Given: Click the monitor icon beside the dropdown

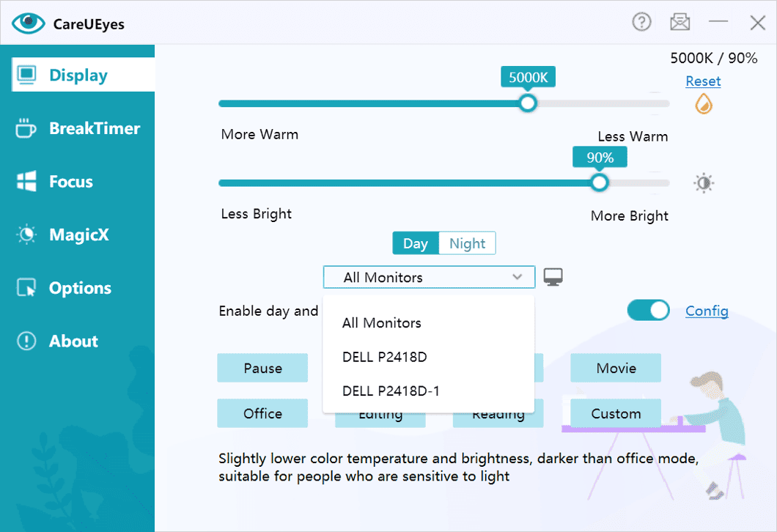Looking at the screenshot, I should 553,276.
